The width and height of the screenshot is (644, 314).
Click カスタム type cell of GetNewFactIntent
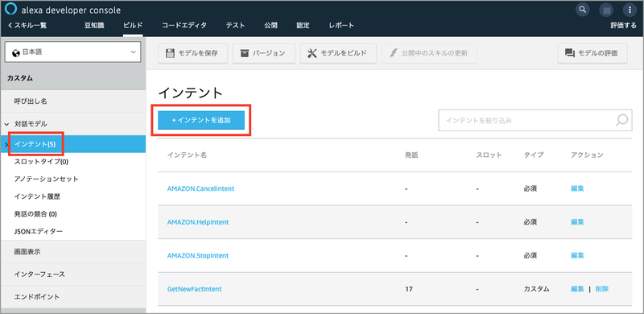(x=536, y=289)
